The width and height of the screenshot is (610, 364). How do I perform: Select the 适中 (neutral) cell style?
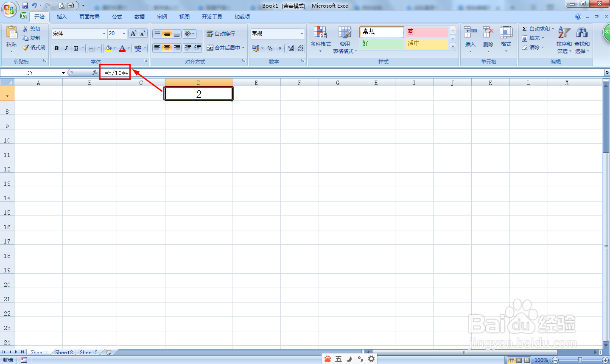(x=426, y=44)
